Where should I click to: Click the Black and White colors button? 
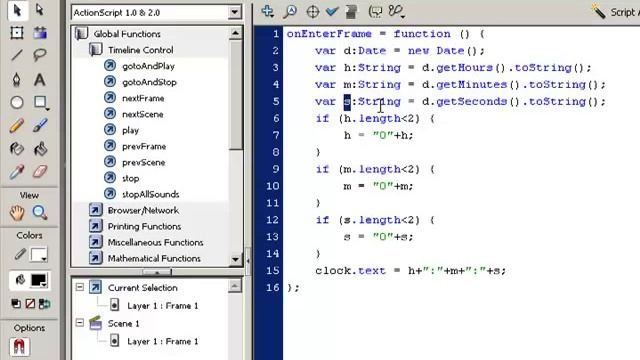point(16,304)
